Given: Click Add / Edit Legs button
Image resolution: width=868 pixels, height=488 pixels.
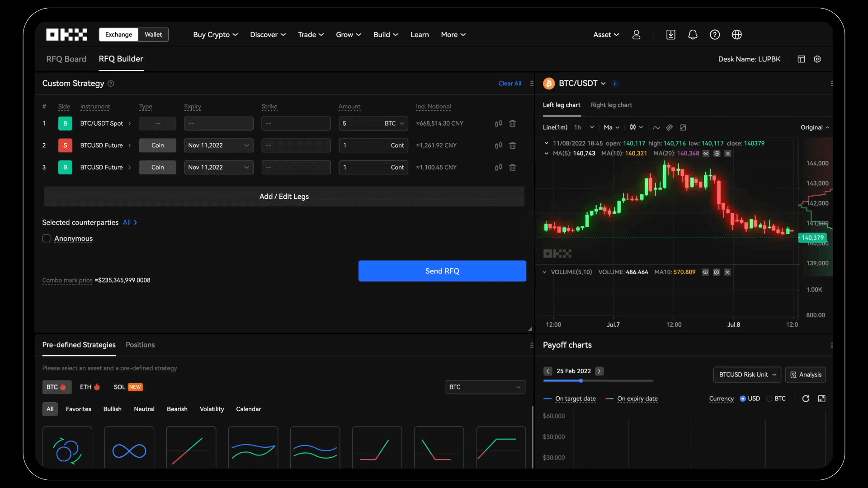Looking at the screenshot, I should click(x=284, y=196).
